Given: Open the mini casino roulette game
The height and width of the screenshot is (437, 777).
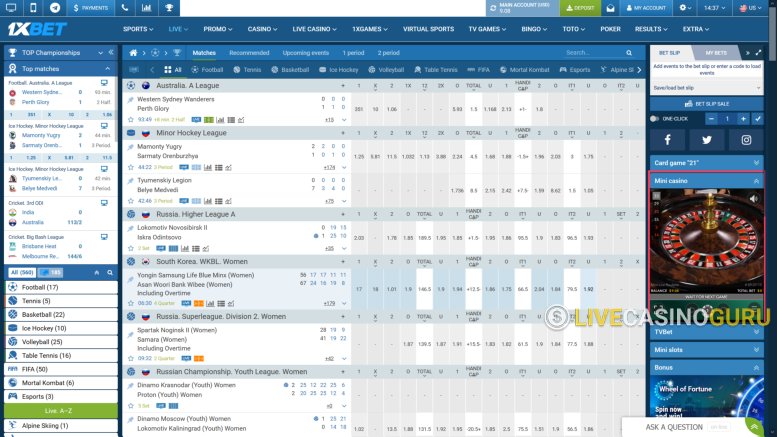Looking at the screenshot, I should [707, 243].
